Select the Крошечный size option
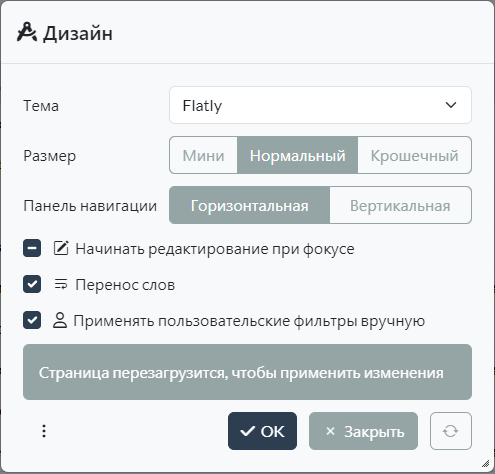 [414, 155]
